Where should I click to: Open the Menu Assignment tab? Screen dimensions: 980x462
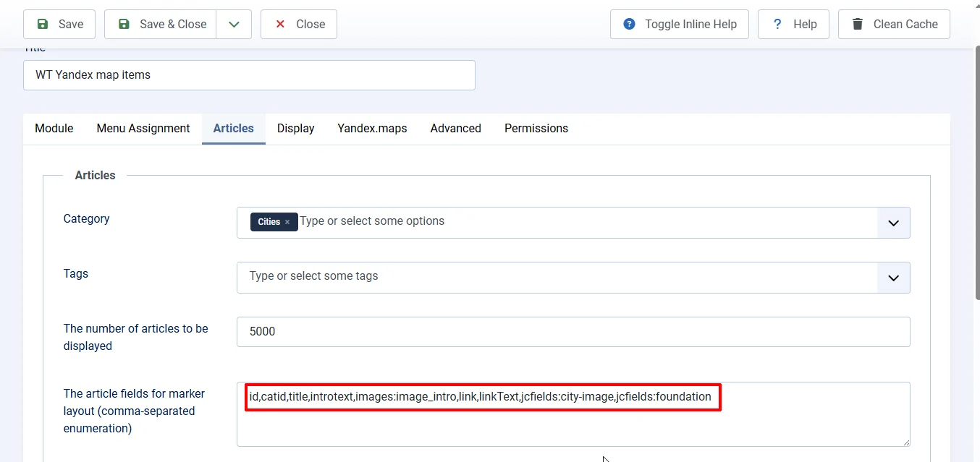pyautogui.click(x=143, y=129)
